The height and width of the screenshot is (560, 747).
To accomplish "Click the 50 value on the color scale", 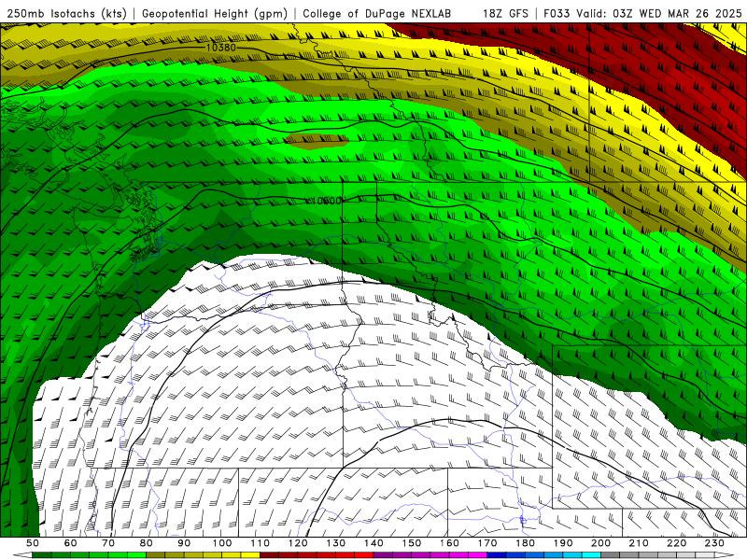I will click(x=33, y=543).
